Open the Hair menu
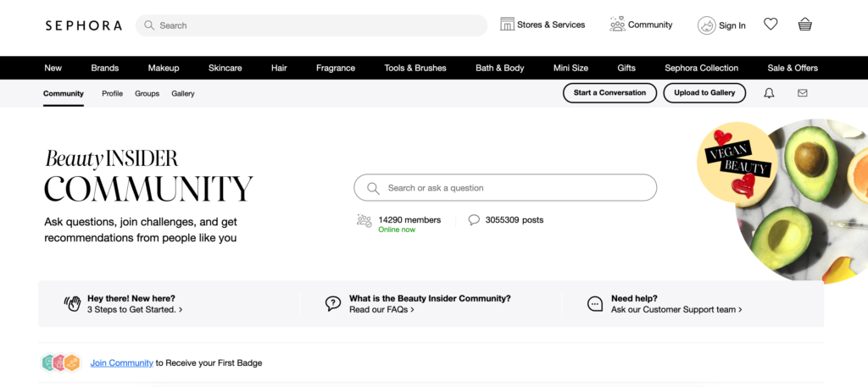The image size is (868, 387). (x=279, y=68)
